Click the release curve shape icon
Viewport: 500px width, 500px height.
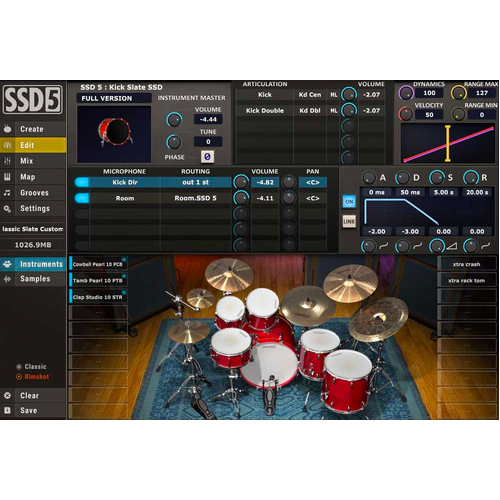(485, 246)
